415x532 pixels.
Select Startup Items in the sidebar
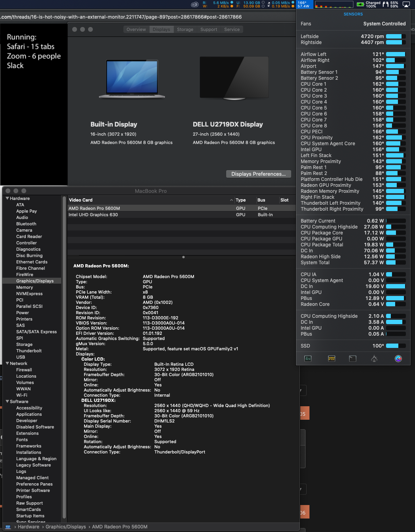tap(30, 516)
